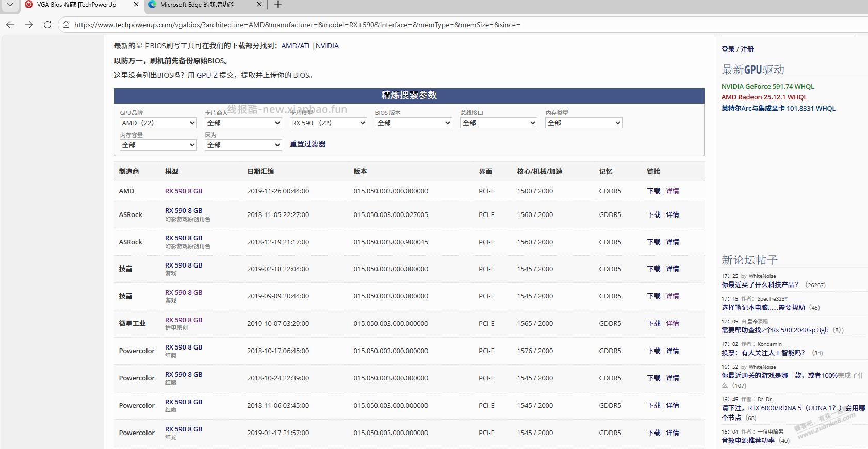
Task: Close the VGA Bios TechPowerUp tab
Action: pos(136,5)
